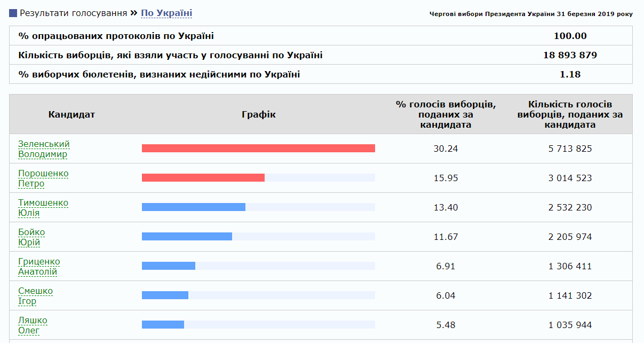Click the blue bar next to Тимошенко
Viewport: 644px width, 343px height.
click(x=192, y=207)
